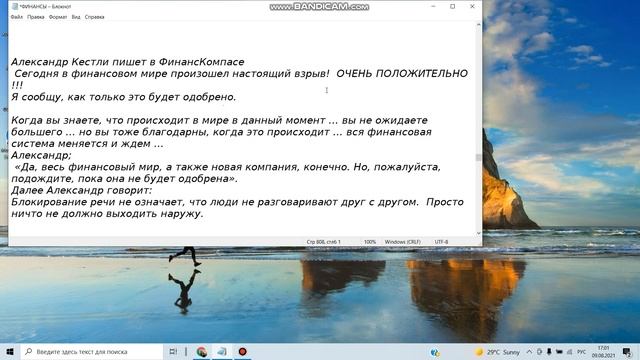Click the 100% zoom level in status bar
Screen dimensions: 640x360
370,242
